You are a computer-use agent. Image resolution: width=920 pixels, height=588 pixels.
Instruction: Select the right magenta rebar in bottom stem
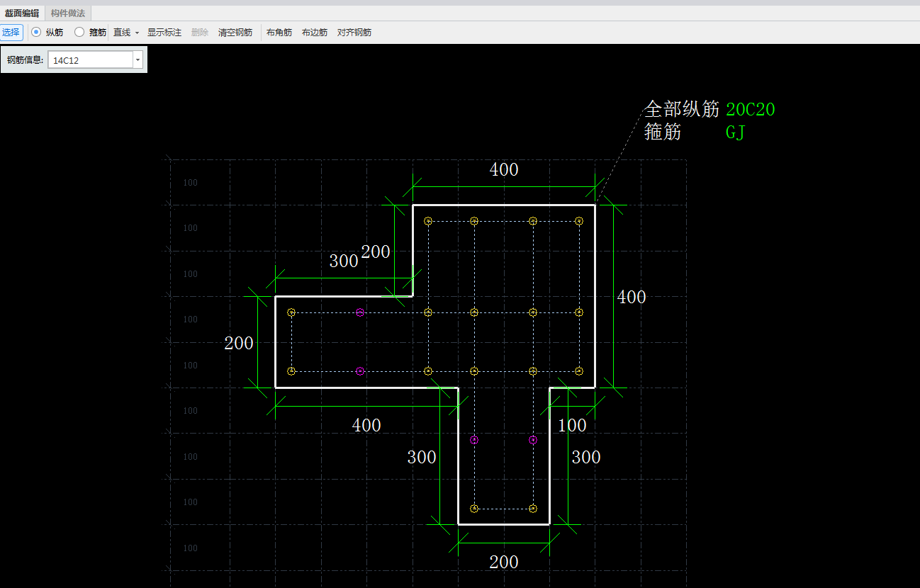point(533,440)
